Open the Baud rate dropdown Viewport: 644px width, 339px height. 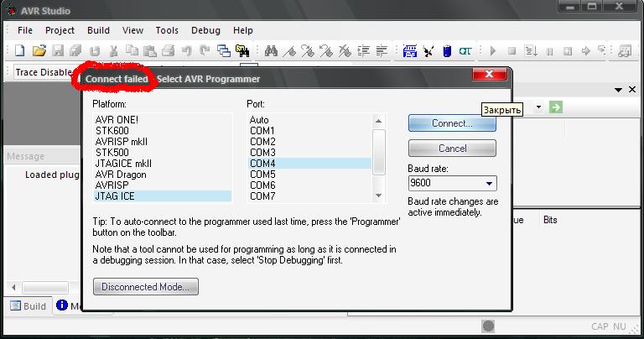(489, 183)
